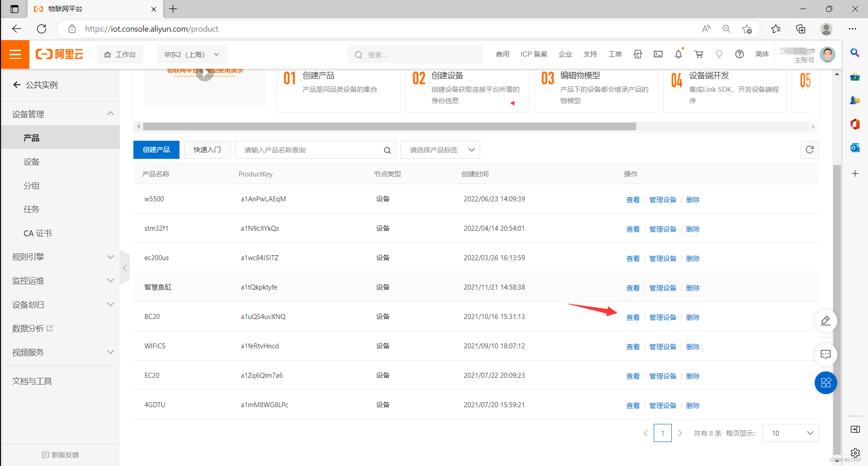This screenshot has width=868, height=466.
Task: Click the vertical page scrollbar
Action: 837,309
